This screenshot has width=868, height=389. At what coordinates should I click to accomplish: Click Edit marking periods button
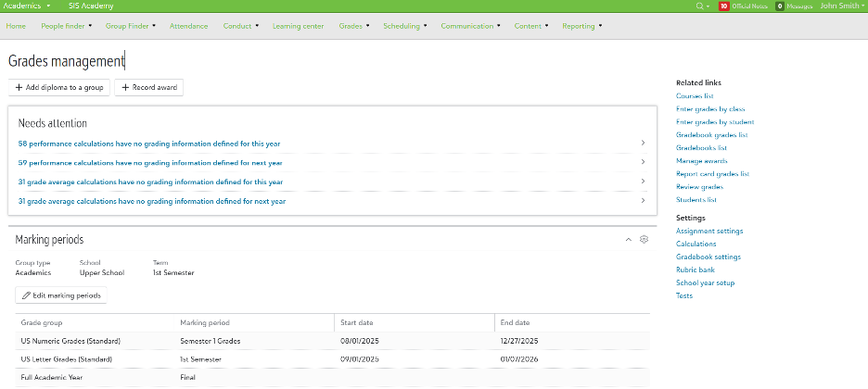pos(61,295)
